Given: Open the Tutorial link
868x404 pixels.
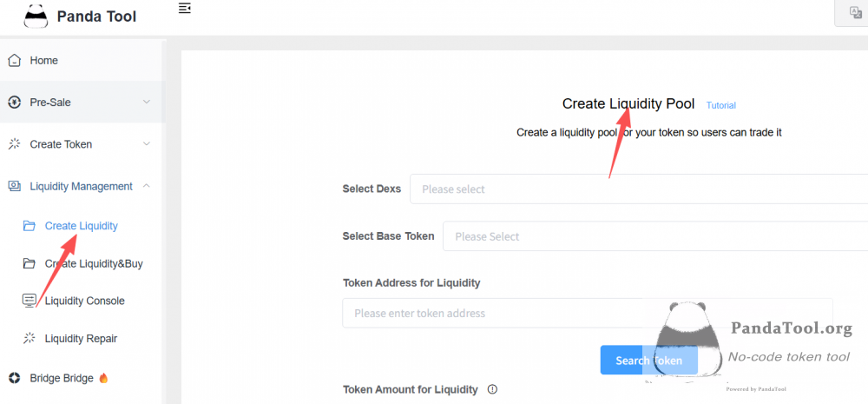Looking at the screenshot, I should pos(720,105).
